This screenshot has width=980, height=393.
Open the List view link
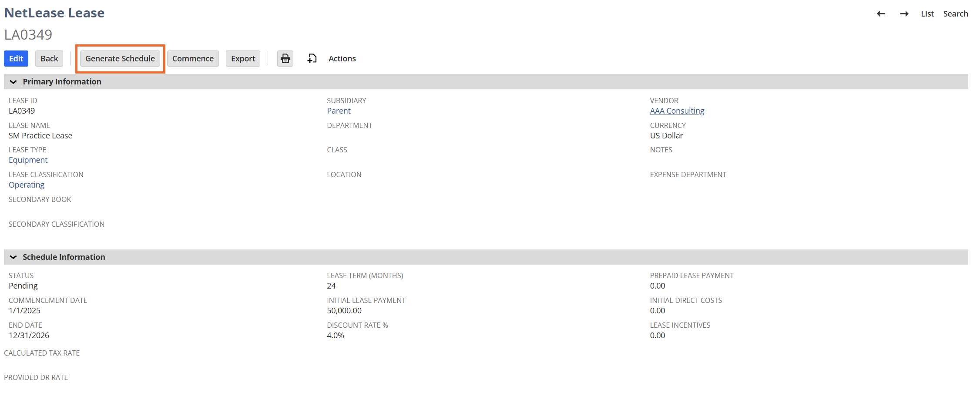[x=927, y=14]
